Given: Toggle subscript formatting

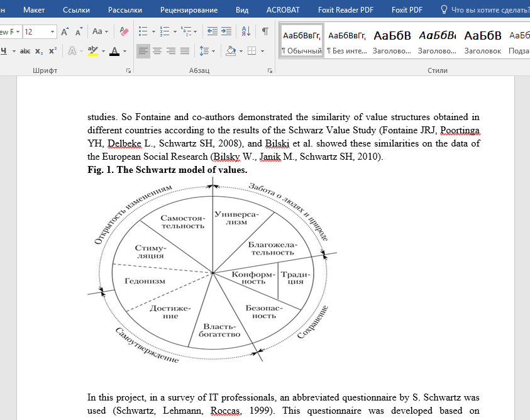Looking at the screenshot, I should click(x=39, y=51).
